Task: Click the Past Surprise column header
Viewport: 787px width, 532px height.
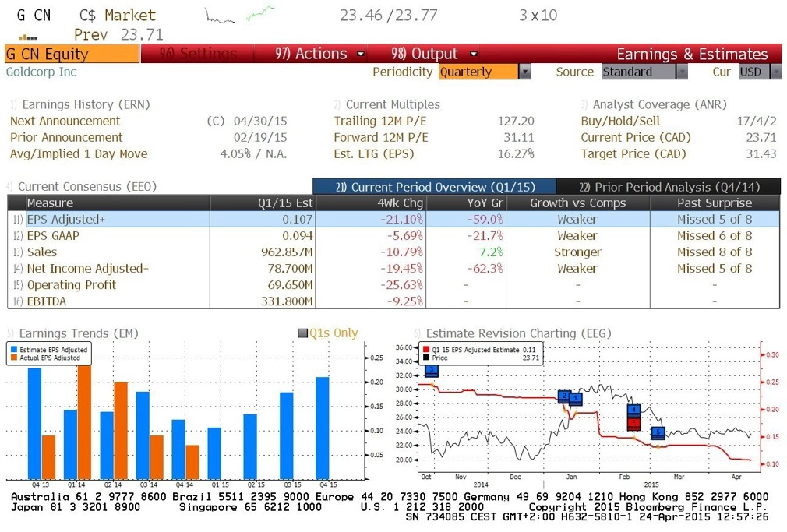Action: tap(715, 203)
